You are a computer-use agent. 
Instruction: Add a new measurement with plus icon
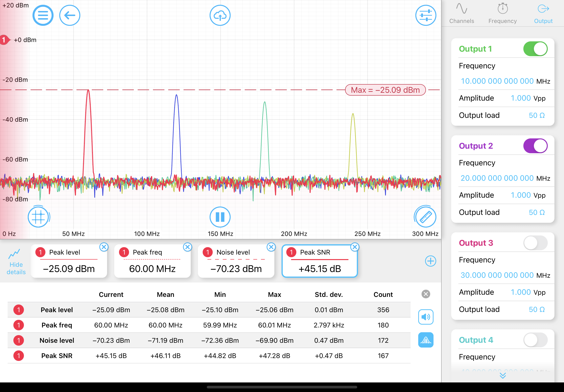430,261
